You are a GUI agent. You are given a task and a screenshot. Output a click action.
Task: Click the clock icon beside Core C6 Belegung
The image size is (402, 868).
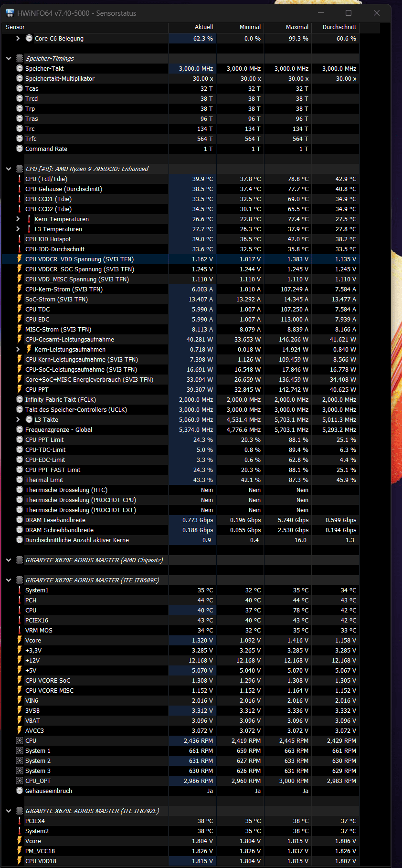point(29,38)
